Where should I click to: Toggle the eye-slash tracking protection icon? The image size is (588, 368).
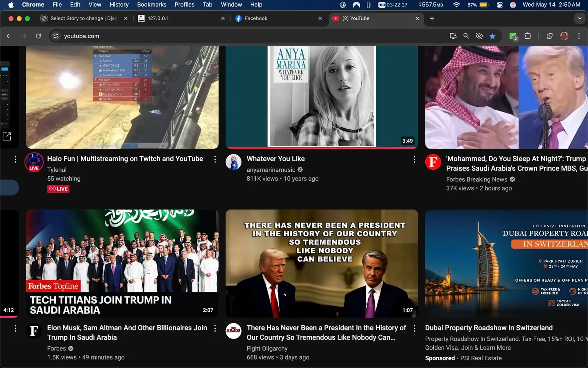click(x=479, y=36)
